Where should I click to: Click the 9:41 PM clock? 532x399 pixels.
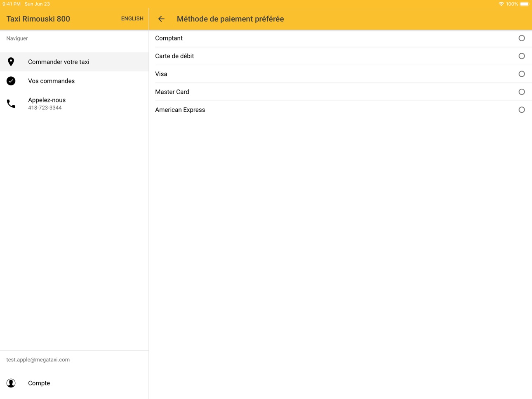click(x=12, y=4)
